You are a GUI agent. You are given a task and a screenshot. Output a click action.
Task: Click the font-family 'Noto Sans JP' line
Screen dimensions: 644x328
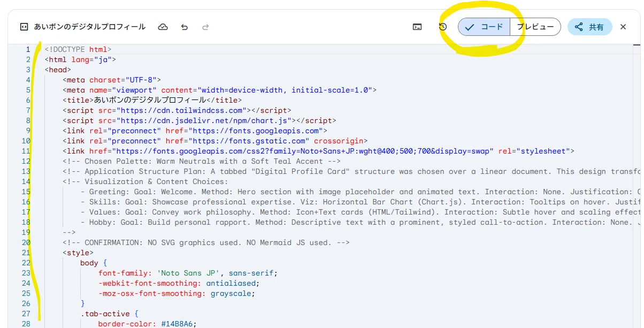(x=188, y=273)
